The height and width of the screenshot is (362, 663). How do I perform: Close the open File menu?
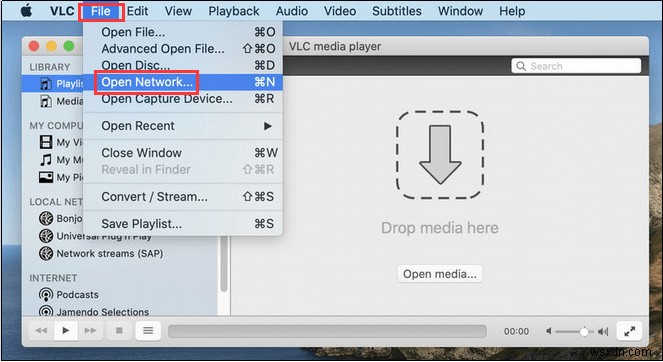(101, 11)
